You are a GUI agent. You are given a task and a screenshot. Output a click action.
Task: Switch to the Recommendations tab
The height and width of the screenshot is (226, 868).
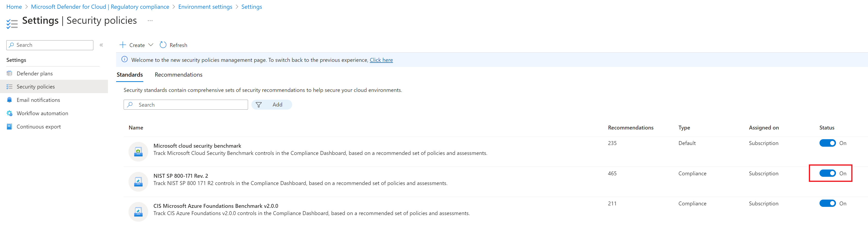179,75
